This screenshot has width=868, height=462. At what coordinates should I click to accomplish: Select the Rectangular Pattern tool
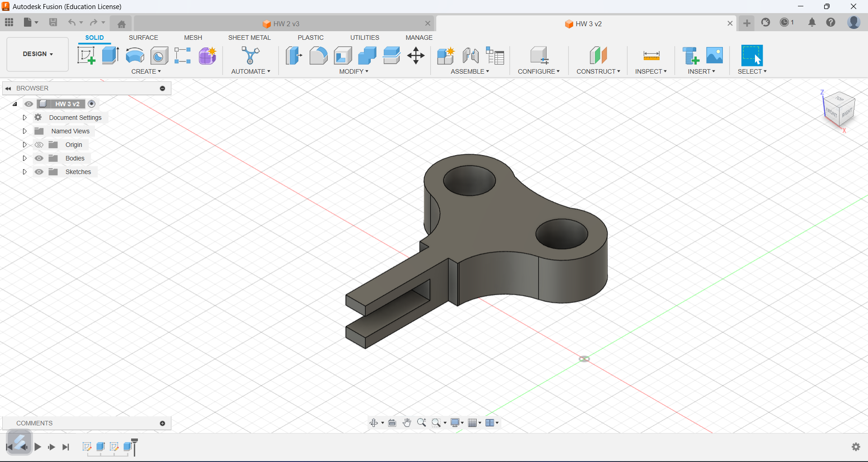[x=183, y=56]
